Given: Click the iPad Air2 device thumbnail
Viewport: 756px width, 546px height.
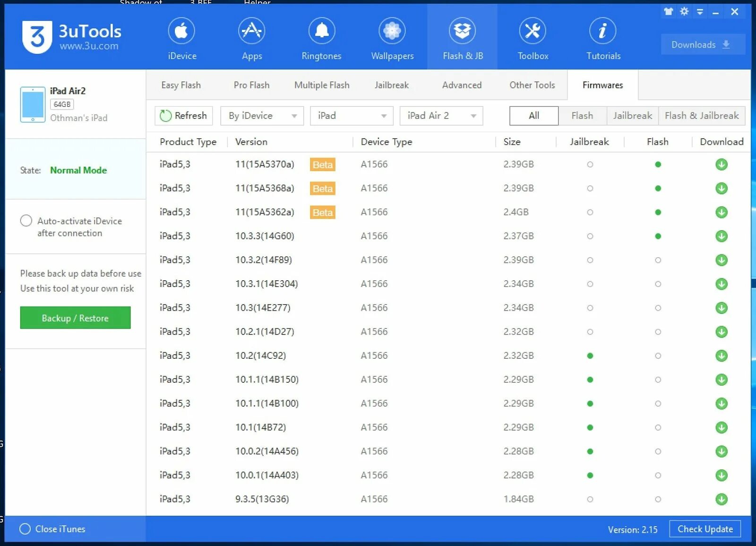Looking at the screenshot, I should coord(33,104).
